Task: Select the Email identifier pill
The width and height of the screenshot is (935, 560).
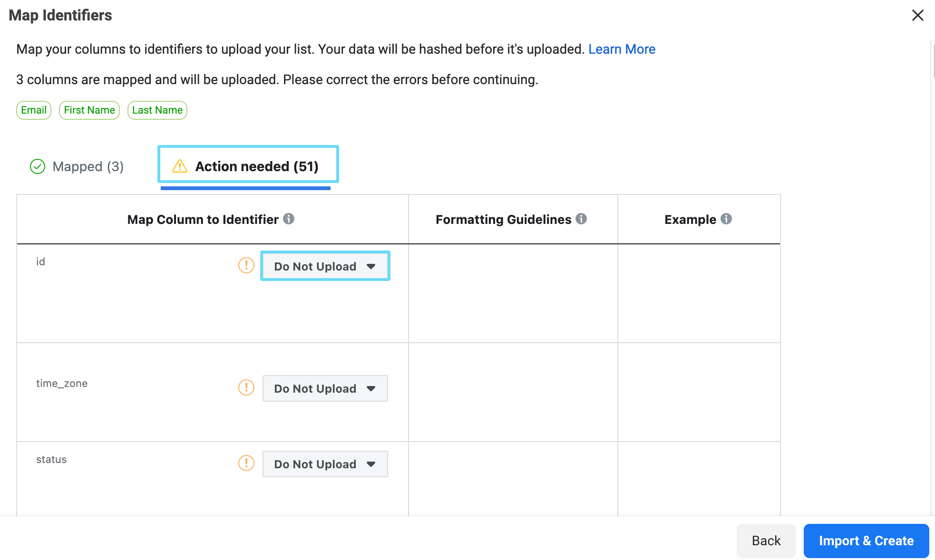Action: (x=33, y=110)
